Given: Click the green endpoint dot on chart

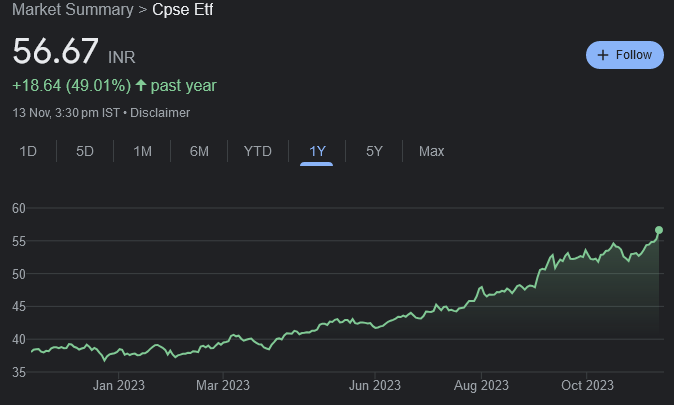Looking at the screenshot, I should coord(659,230).
